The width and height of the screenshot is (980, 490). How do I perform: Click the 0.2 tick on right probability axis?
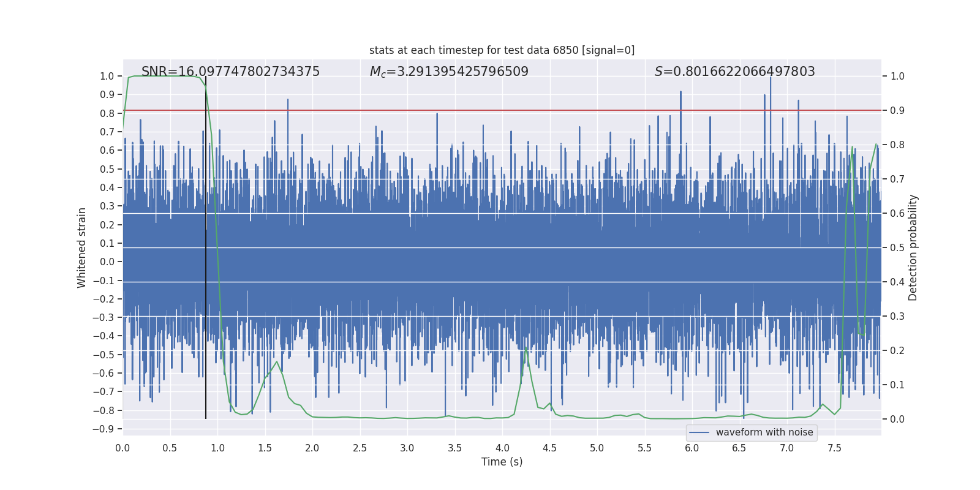pyautogui.click(x=897, y=350)
